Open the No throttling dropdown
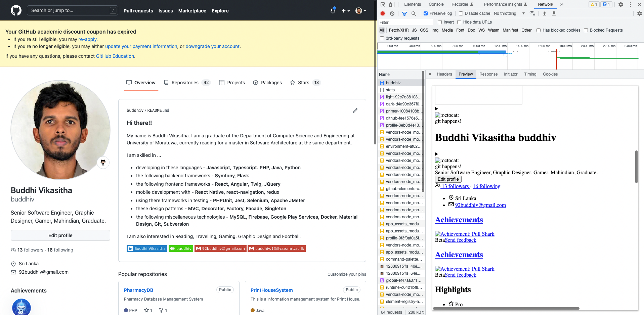The height and width of the screenshot is (315, 644). (509, 13)
